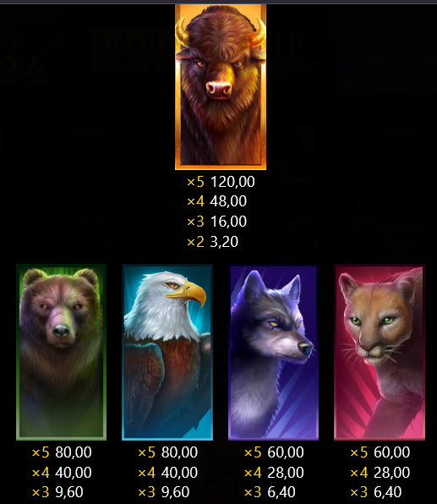This screenshot has width=437, height=504.
Task: Click the wolf symbol card
Action: [x=274, y=352]
